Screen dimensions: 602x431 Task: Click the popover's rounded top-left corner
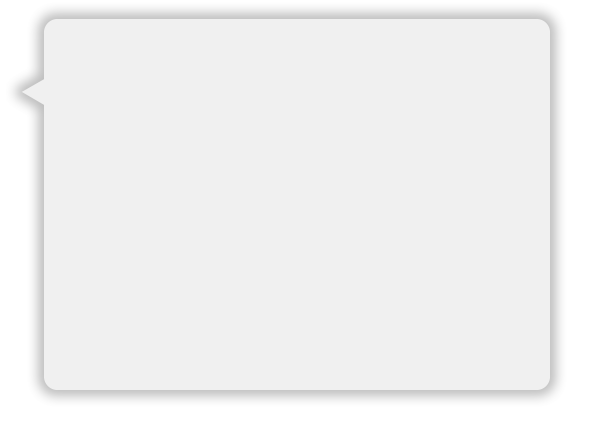click(51, 26)
